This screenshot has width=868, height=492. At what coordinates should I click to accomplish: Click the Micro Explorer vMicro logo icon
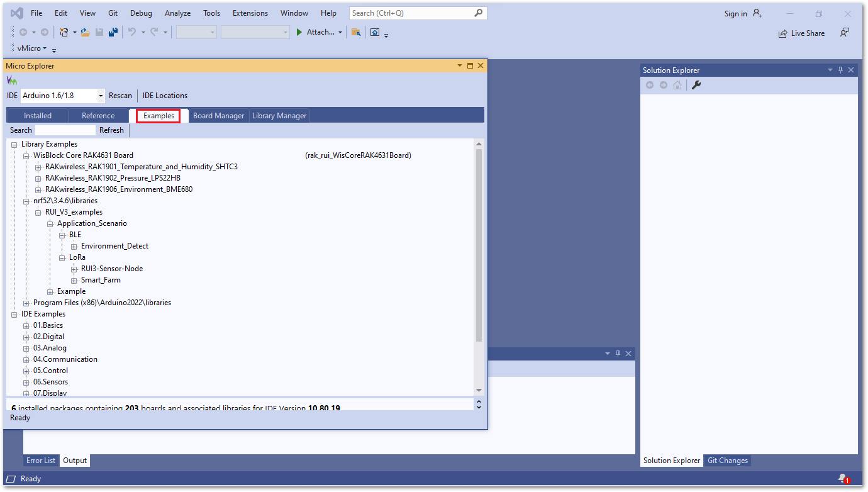(12, 81)
